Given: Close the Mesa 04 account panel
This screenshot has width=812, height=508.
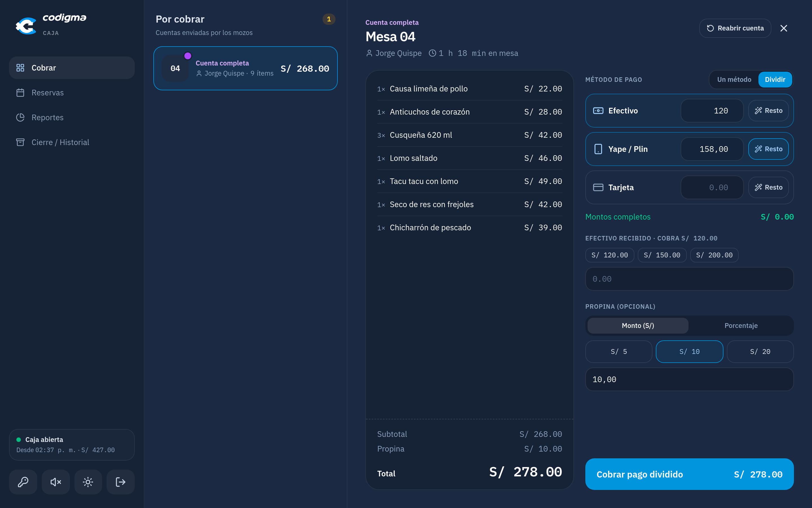Looking at the screenshot, I should [784, 28].
